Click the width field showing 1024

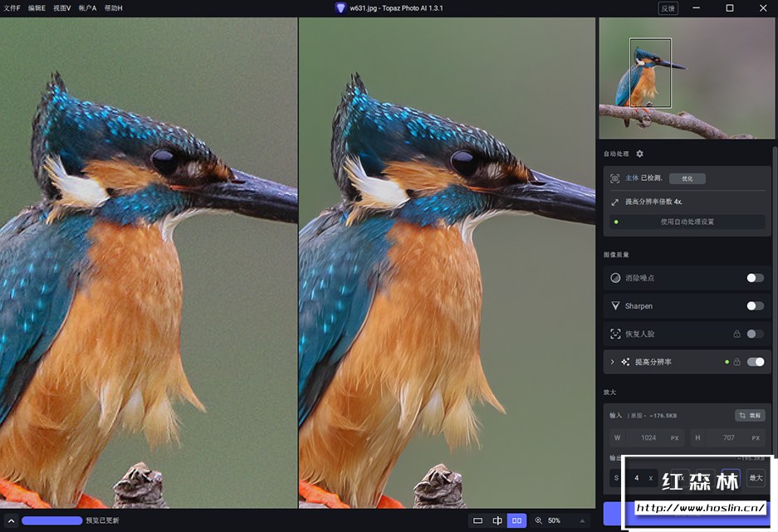647,437
